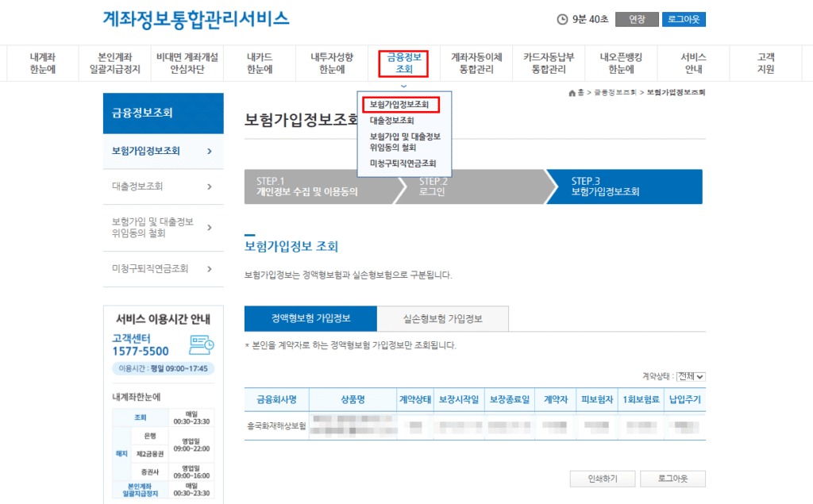Viewport: 813px width, 504px height.
Task: Click the bottom 로그아웃 button
Action: 675,478
